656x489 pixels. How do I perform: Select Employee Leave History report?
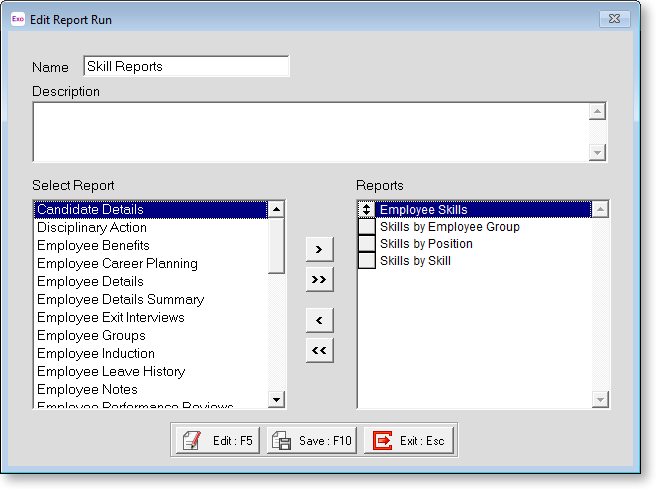coord(110,372)
